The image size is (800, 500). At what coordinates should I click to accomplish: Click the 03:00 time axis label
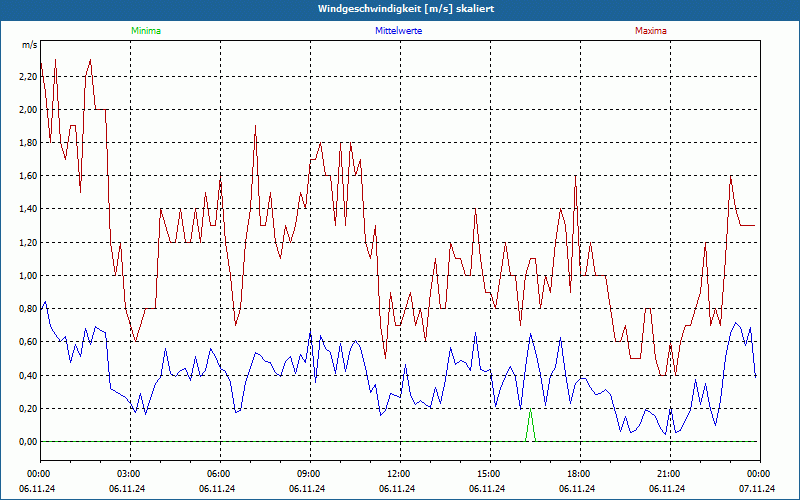(x=128, y=474)
